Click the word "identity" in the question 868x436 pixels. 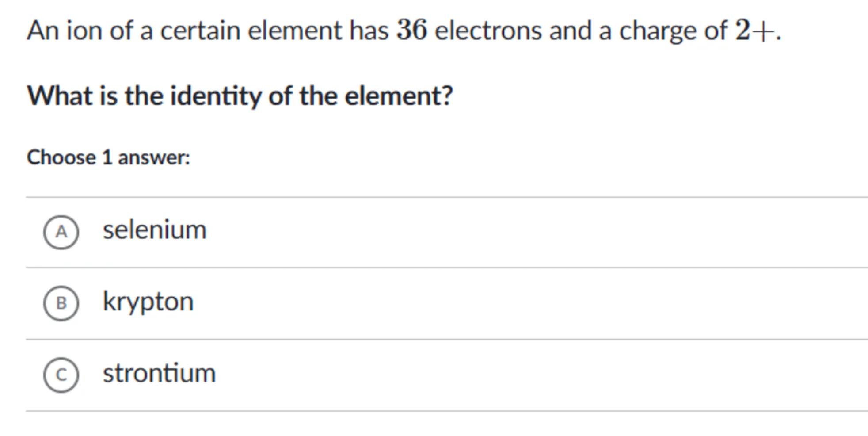pyautogui.click(x=216, y=96)
